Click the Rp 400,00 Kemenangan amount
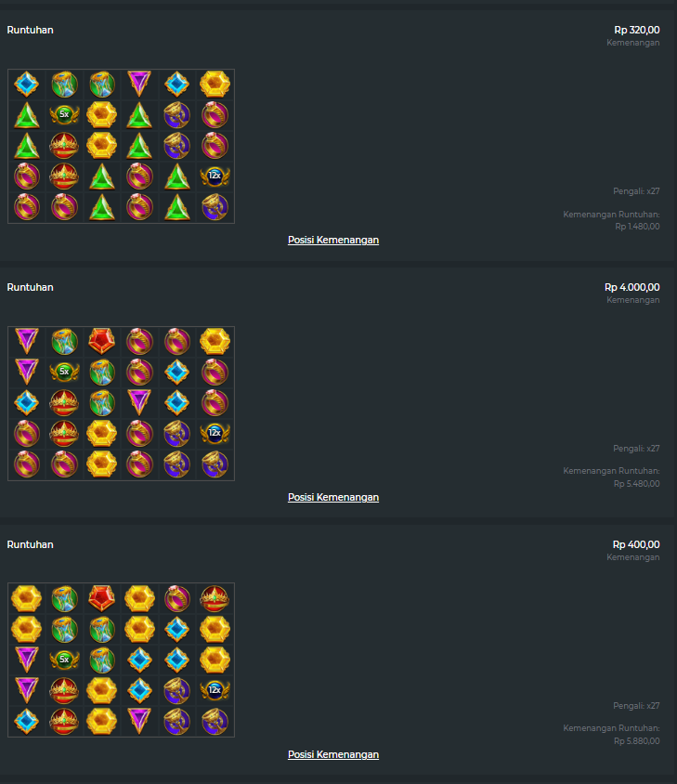 click(636, 544)
